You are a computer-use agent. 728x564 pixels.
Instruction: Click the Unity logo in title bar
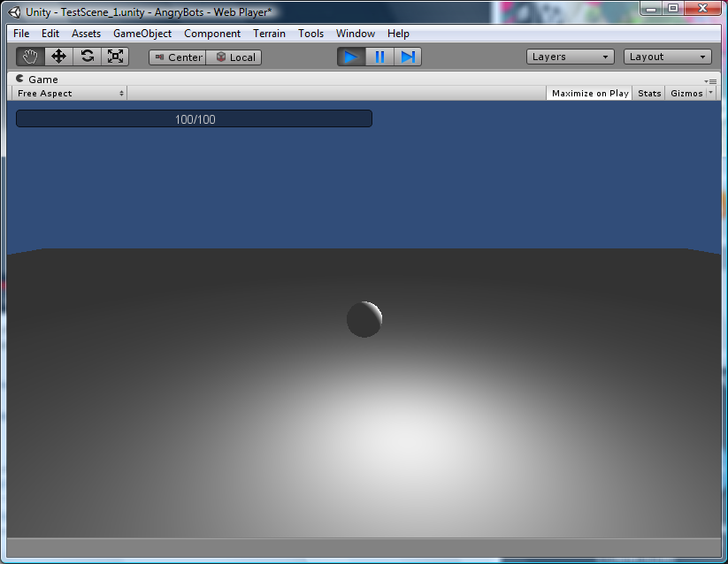click(x=15, y=12)
